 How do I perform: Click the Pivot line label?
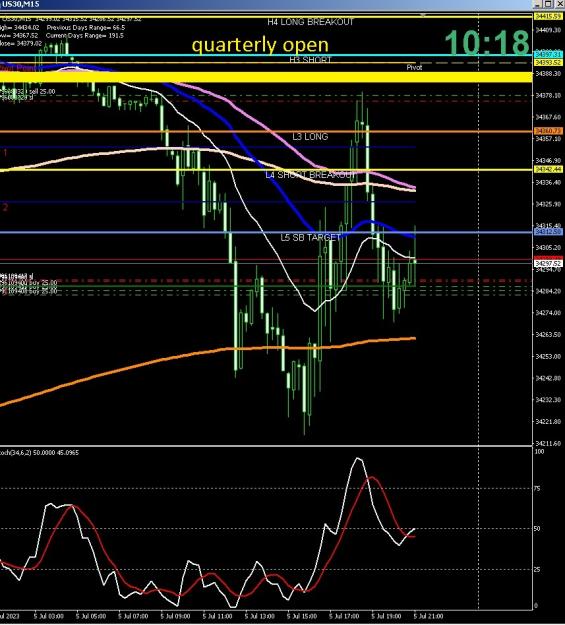click(414, 67)
